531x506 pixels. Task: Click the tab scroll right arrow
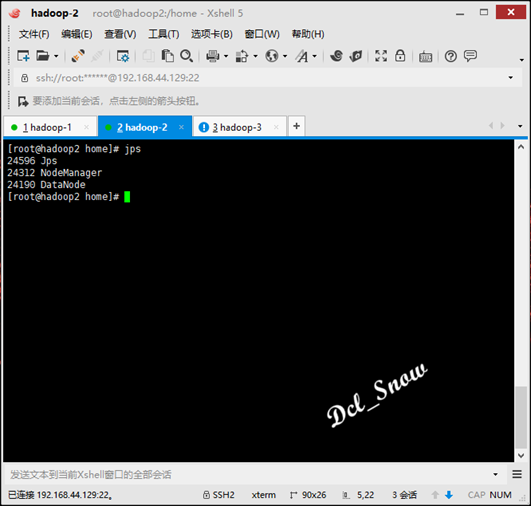click(503, 126)
